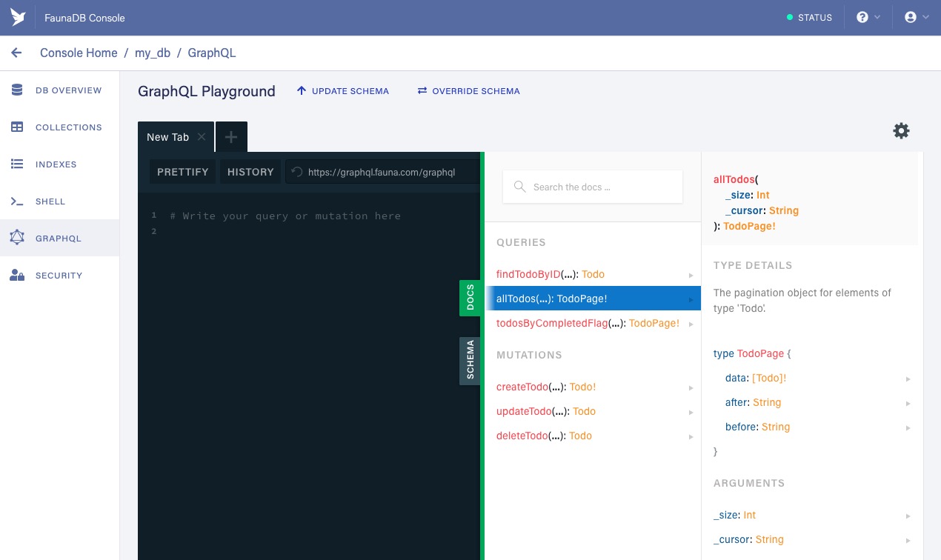
Task: Click the GraphQL breadcrumb
Action: 212,53
